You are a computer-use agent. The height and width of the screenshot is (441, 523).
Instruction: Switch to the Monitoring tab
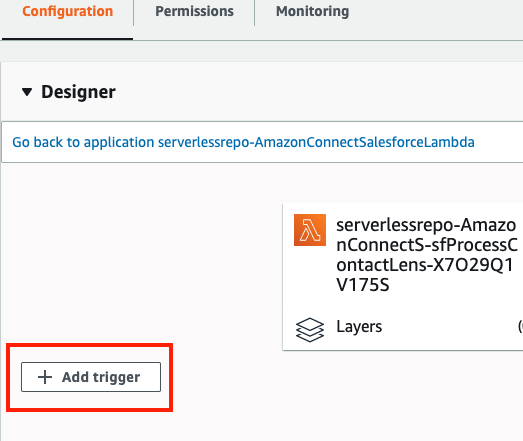pyautogui.click(x=313, y=11)
